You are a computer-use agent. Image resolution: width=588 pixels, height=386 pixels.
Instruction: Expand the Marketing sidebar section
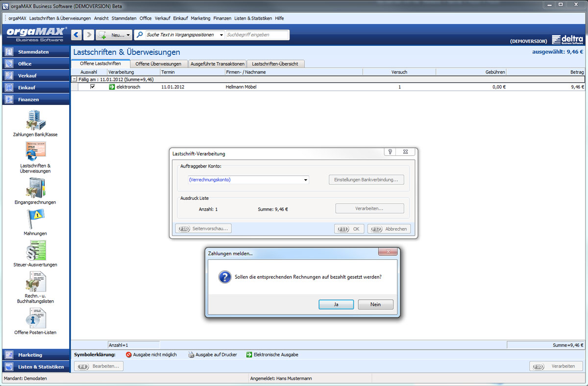click(35, 355)
